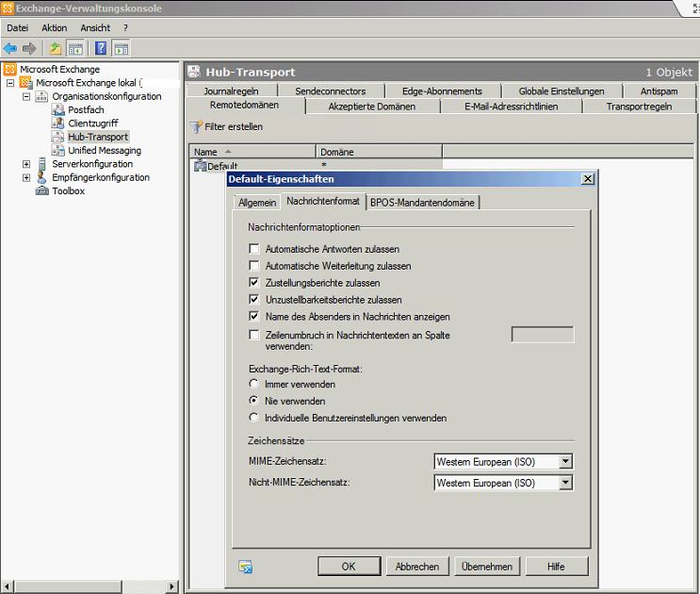The height and width of the screenshot is (594, 700).
Task: Click the Abbrechen button
Action: tap(417, 567)
